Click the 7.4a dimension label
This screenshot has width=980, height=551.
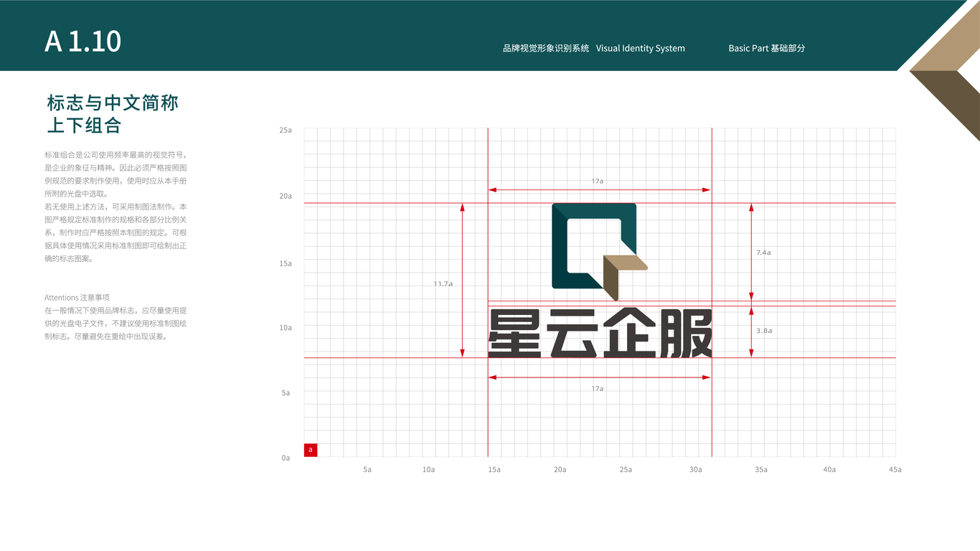[x=763, y=253]
